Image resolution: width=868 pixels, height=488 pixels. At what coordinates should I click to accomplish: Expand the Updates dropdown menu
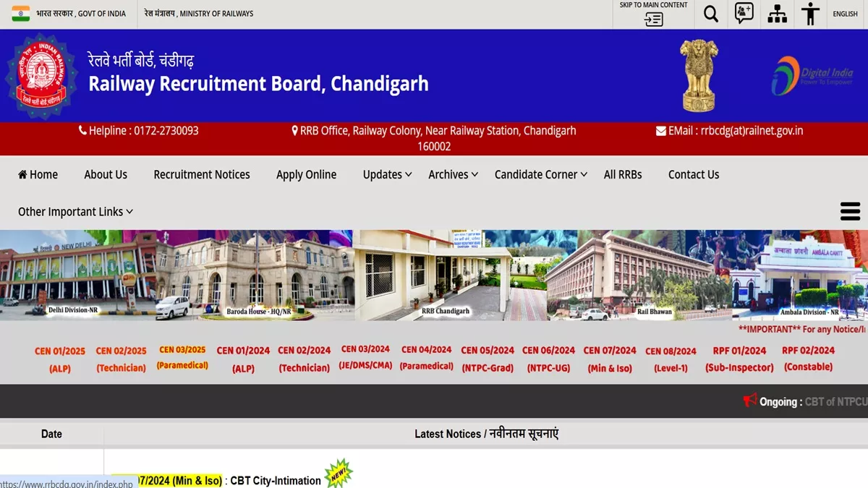click(x=388, y=174)
